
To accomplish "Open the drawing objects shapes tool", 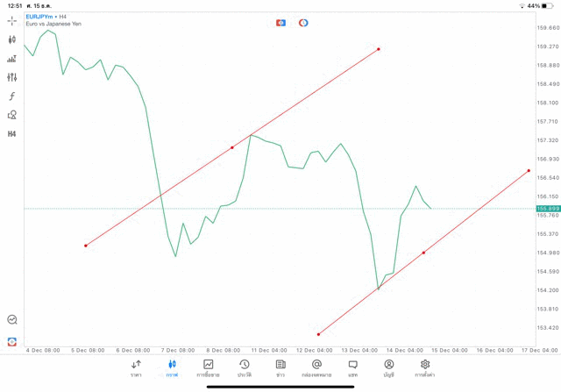I will pyautogui.click(x=12, y=115).
